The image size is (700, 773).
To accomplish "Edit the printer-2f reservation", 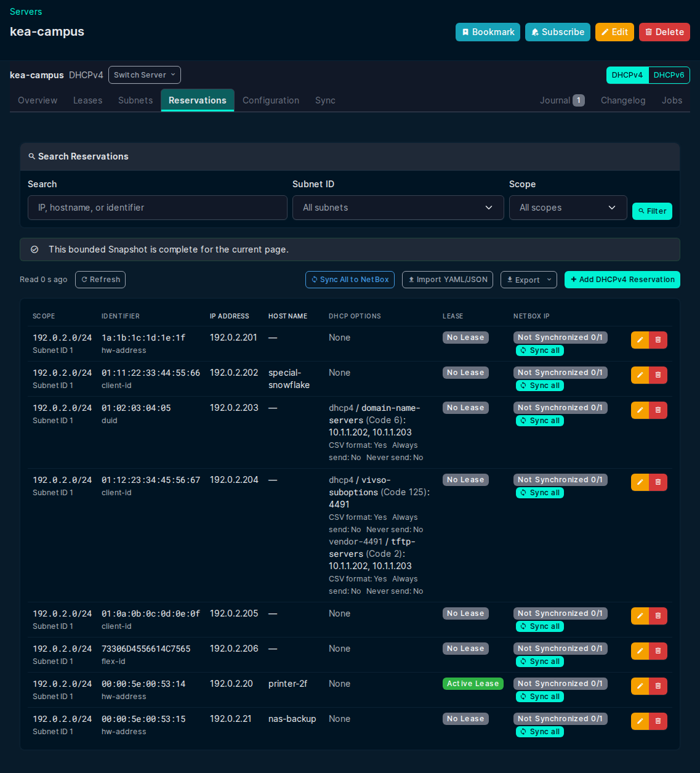I will (640, 686).
